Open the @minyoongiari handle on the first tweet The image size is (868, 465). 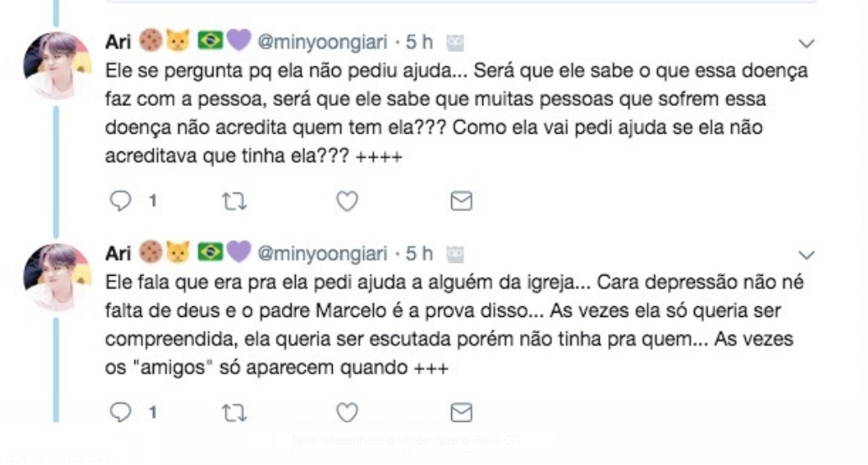322,42
